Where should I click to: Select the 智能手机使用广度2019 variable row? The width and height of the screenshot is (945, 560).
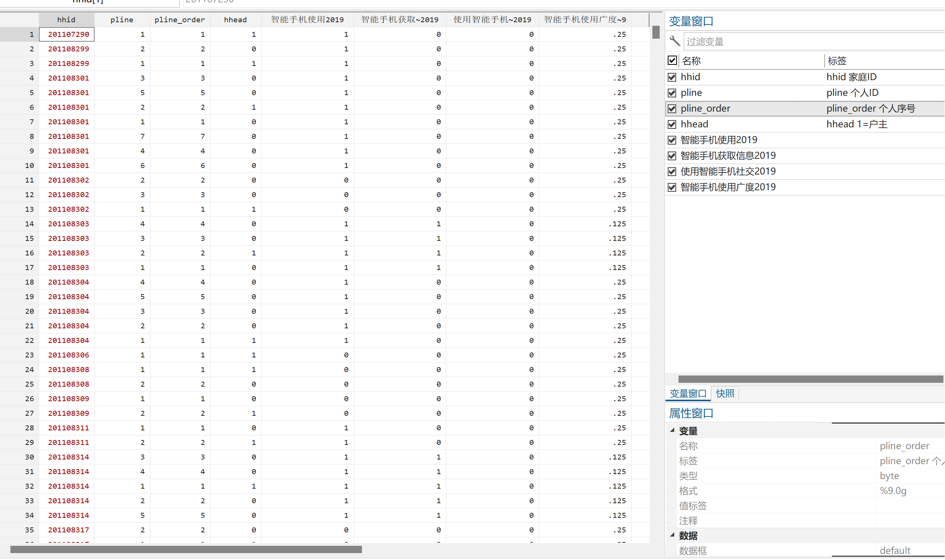tap(728, 187)
